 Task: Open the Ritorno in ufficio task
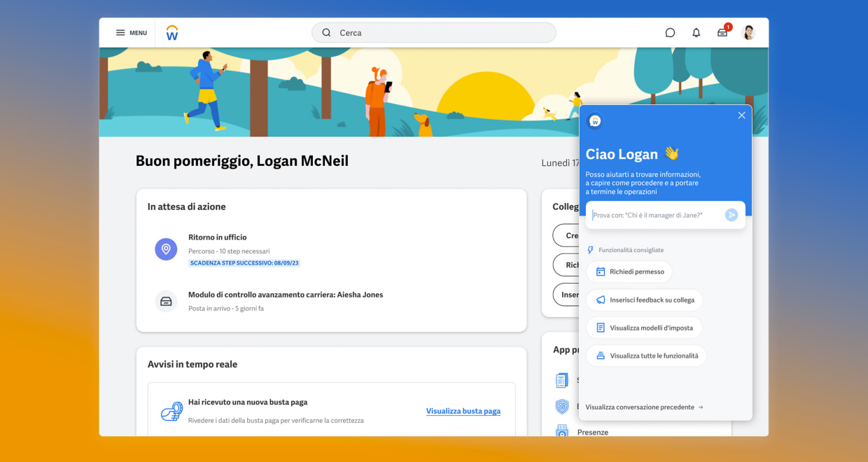(218, 237)
